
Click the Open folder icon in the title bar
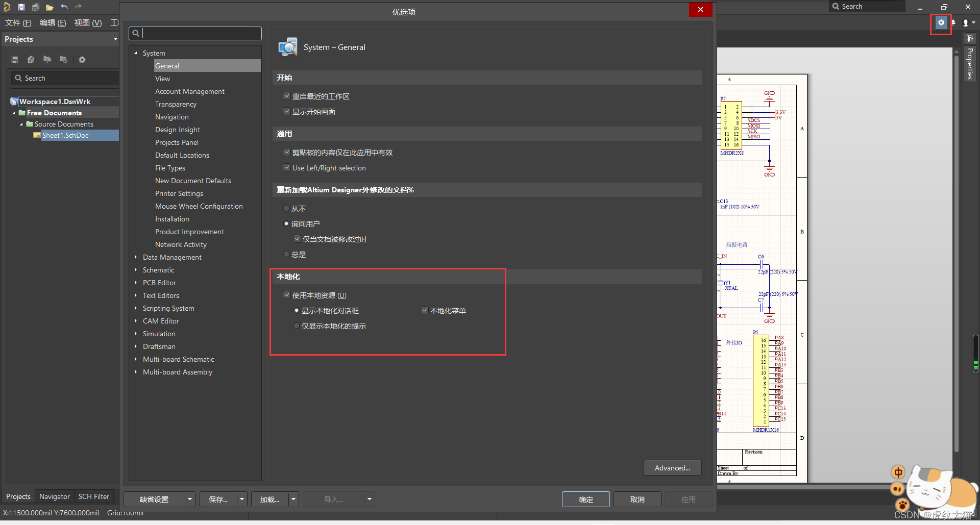(x=50, y=7)
